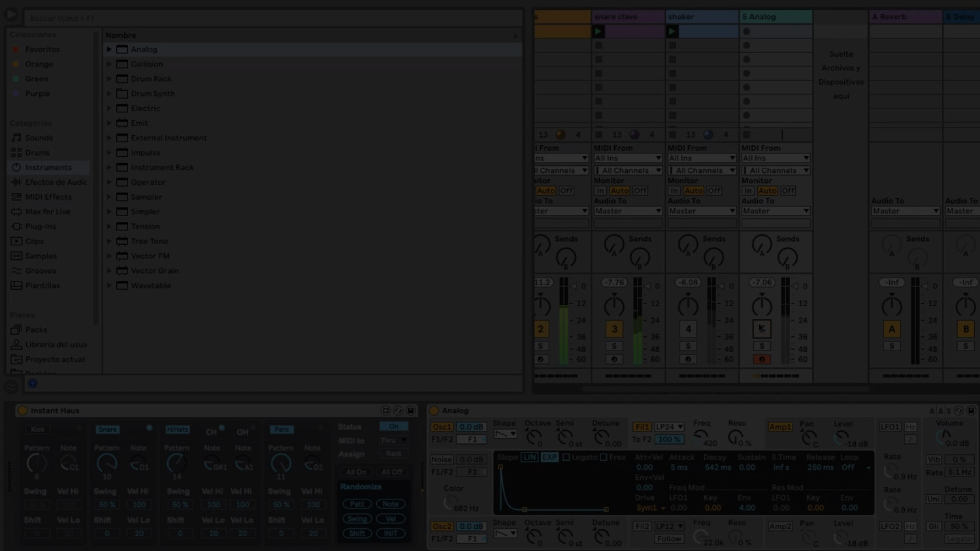Click the Randomize Patt button
Image resolution: width=980 pixels, height=551 pixels.
(x=357, y=504)
